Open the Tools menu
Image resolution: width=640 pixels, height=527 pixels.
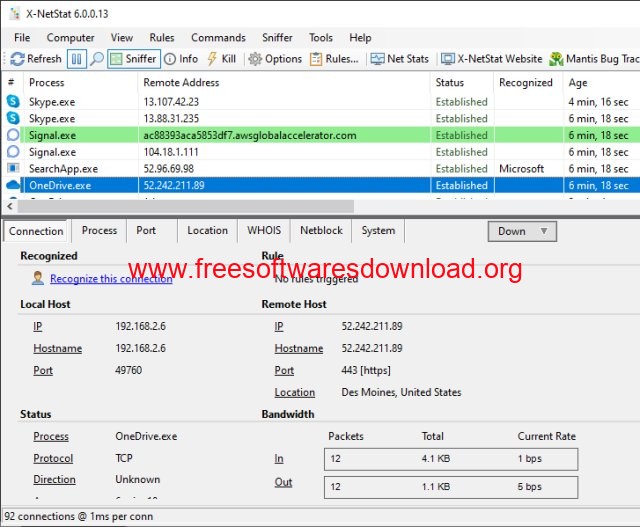click(321, 38)
